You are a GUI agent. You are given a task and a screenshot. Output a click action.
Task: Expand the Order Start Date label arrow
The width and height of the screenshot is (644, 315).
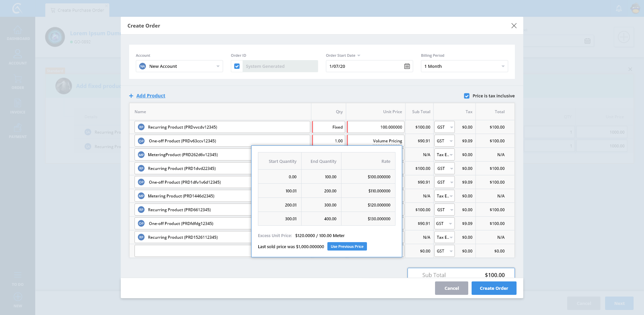[x=359, y=56]
